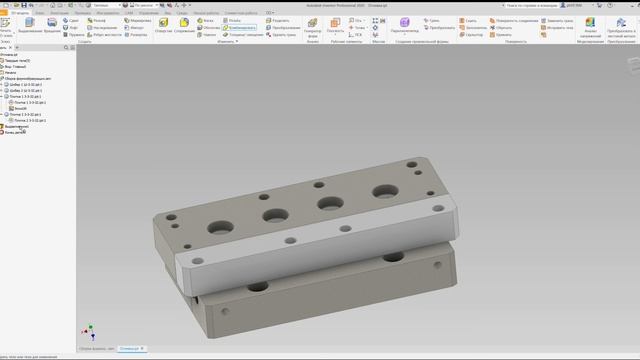
Task: Click the Trim (Обрезать) surface tool
Action: click(500, 28)
